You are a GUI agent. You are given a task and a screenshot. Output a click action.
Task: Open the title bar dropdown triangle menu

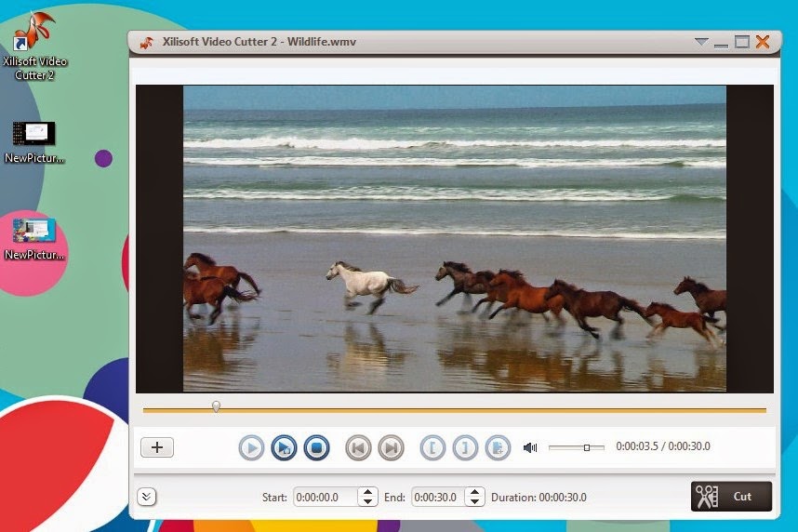pos(701,42)
